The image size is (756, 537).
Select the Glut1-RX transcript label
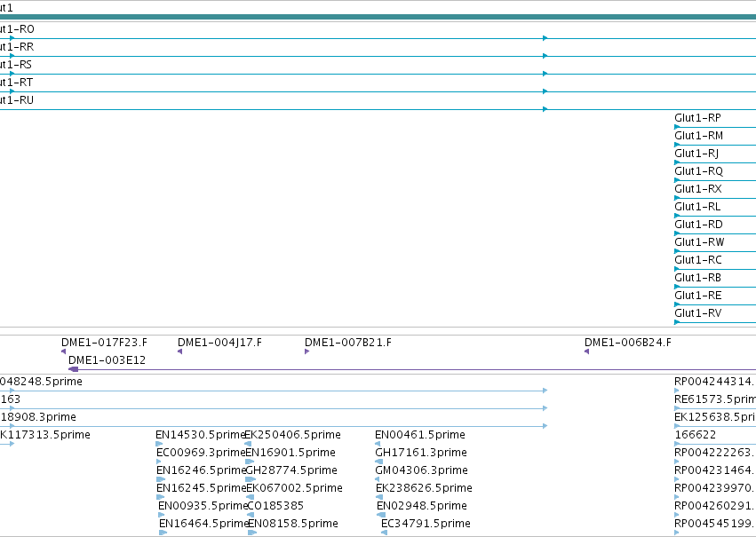pyautogui.click(x=698, y=189)
